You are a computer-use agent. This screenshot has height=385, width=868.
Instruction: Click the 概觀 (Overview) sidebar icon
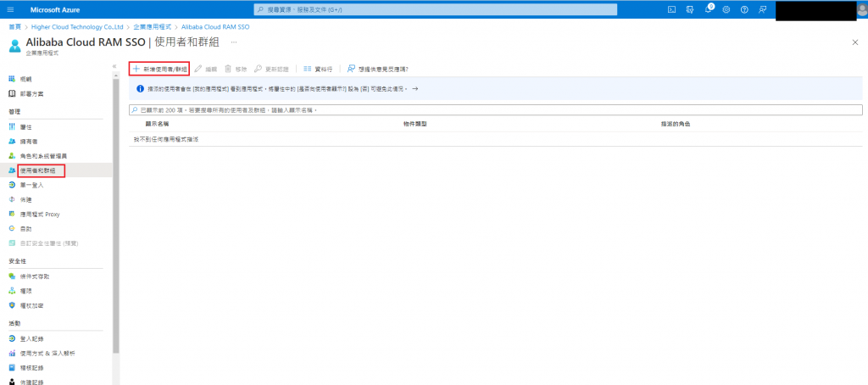(x=12, y=79)
